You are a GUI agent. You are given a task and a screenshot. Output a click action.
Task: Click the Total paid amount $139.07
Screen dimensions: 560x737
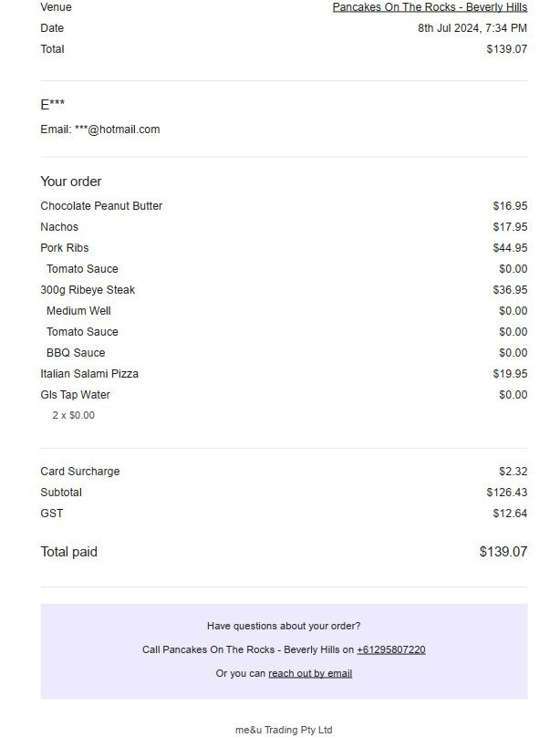point(503,552)
